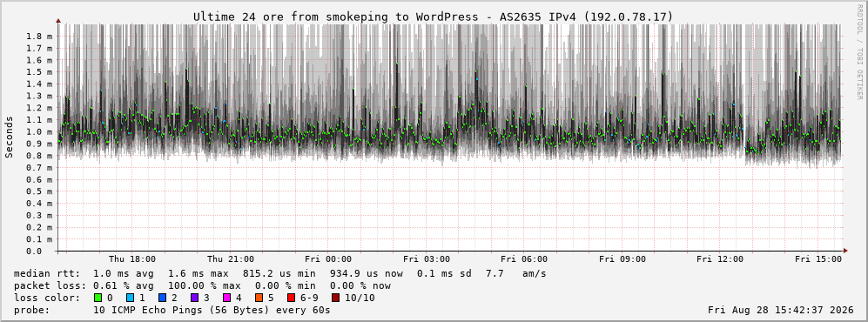Click the purple loss color 3 swatch

tap(194, 299)
